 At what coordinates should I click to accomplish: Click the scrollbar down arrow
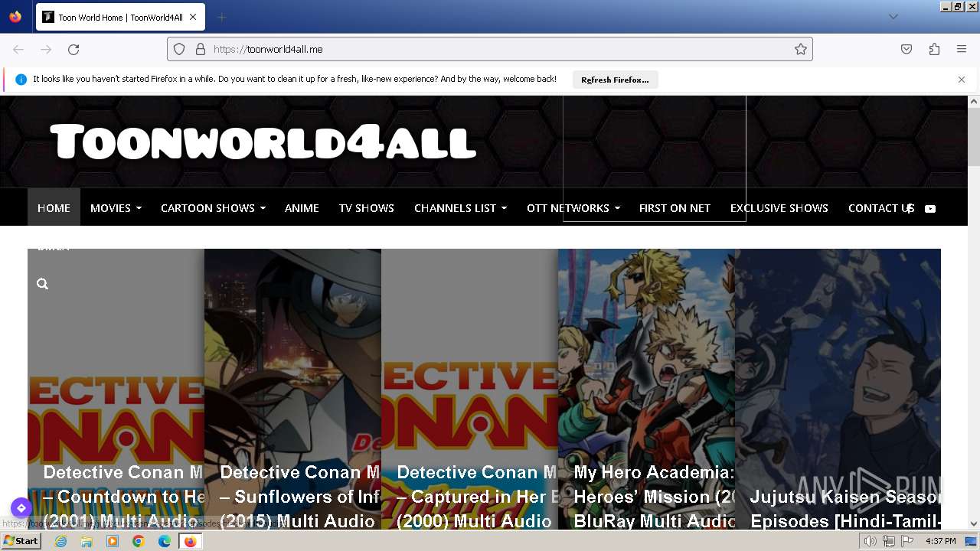point(974,524)
